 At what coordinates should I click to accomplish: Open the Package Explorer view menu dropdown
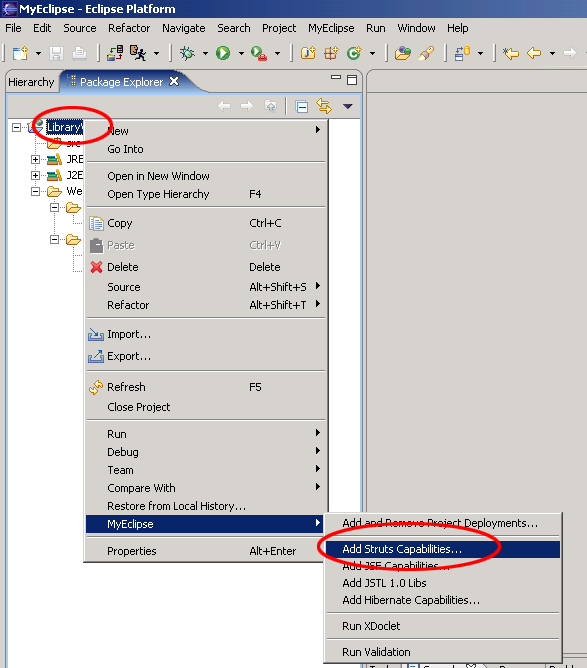point(348,106)
